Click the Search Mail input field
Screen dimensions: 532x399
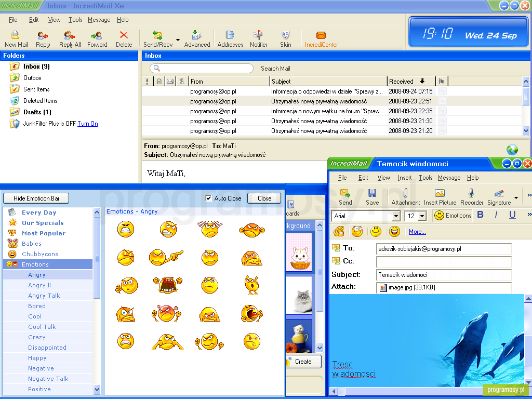[202, 68]
